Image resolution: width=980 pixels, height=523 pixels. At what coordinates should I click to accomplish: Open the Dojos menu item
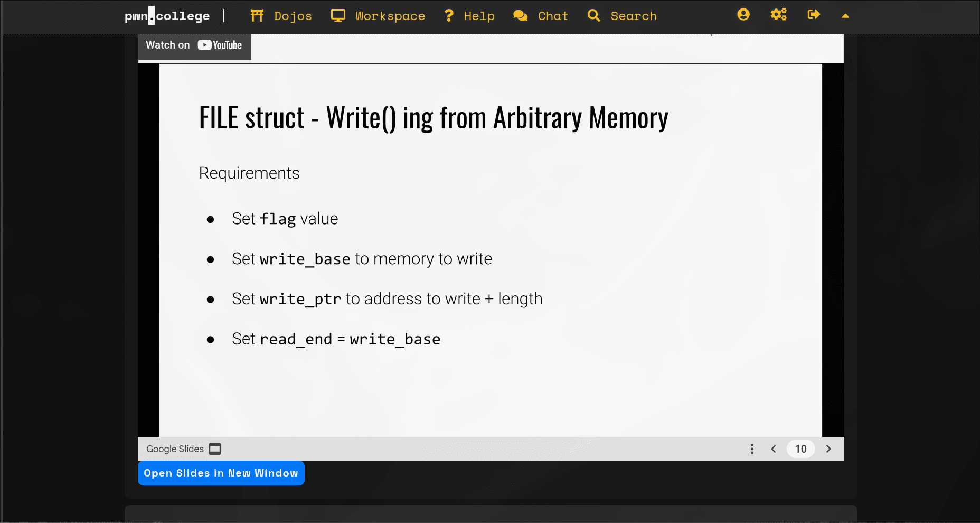coord(293,16)
